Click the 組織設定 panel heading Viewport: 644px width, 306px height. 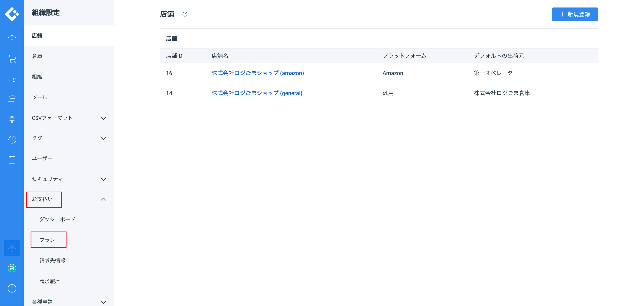tap(46, 13)
